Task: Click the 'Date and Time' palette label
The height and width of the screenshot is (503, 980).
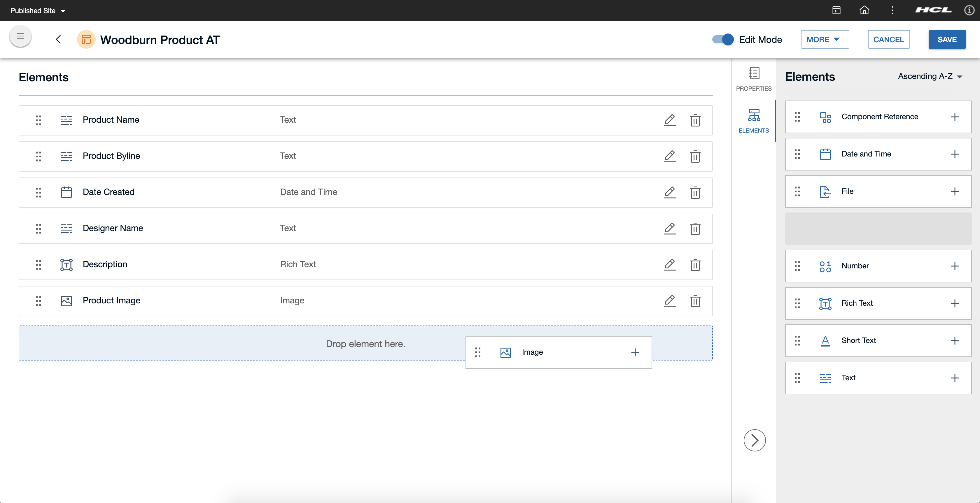Action: point(866,154)
